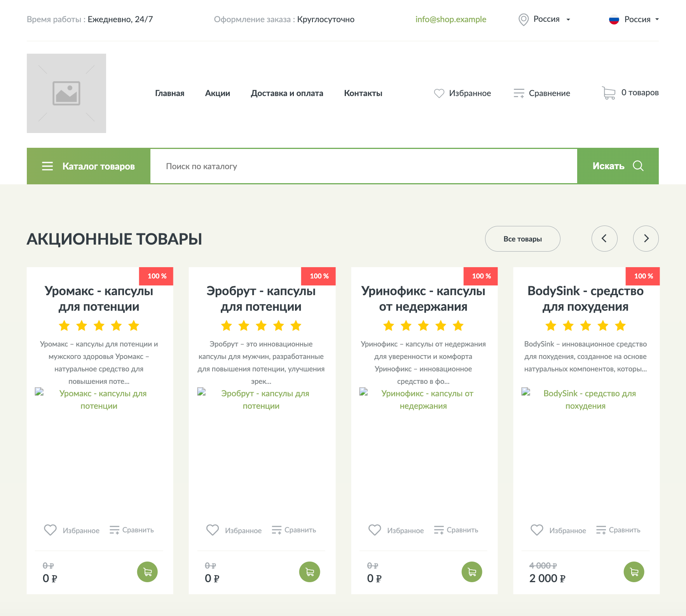The image size is (686, 616).
Task: Click the Эробрут image alt text link
Action: click(265, 399)
